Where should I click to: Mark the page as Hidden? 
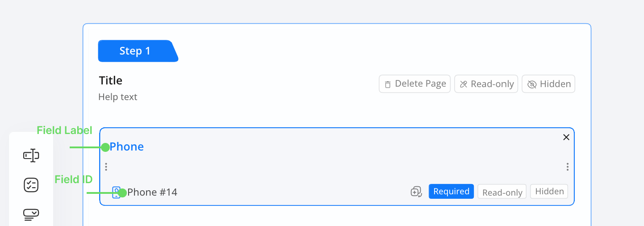pyautogui.click(x=548, y=84)
